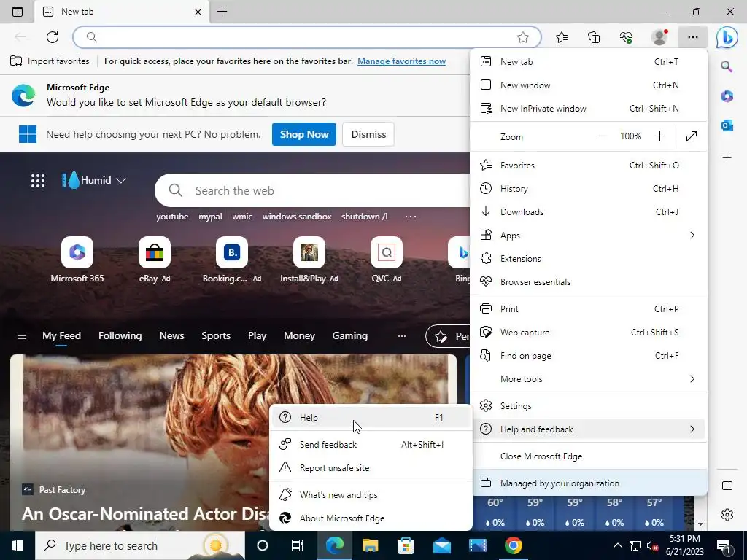Open Settings from the menu
Viewport: 747px width, 560px height.
coord(588,405)
